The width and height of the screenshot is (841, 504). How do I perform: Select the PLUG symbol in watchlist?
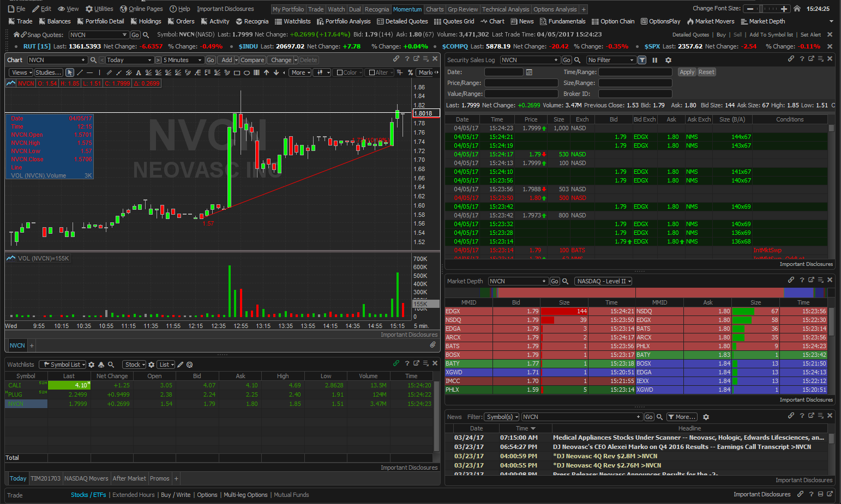[x=15, y=394]
